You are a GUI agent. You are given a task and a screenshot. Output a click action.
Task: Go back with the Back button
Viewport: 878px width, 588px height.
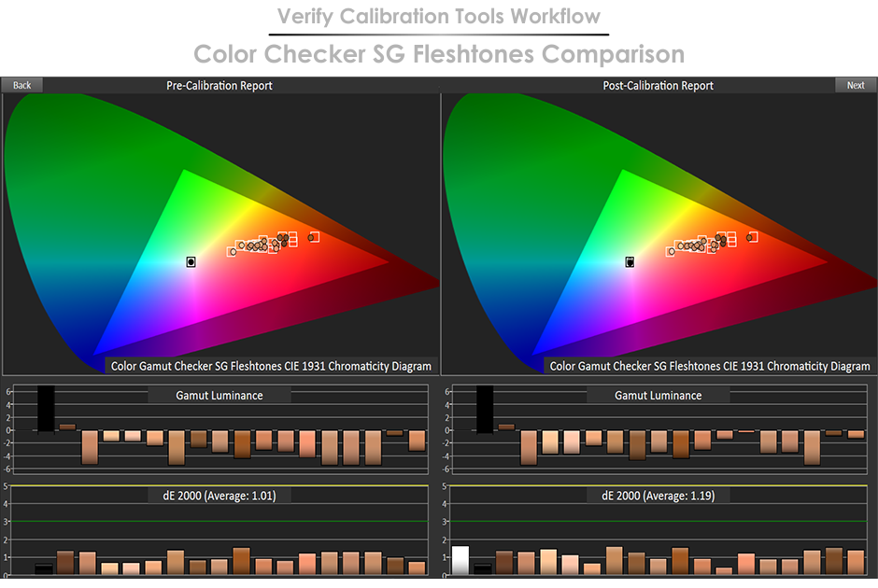point(21,85)
